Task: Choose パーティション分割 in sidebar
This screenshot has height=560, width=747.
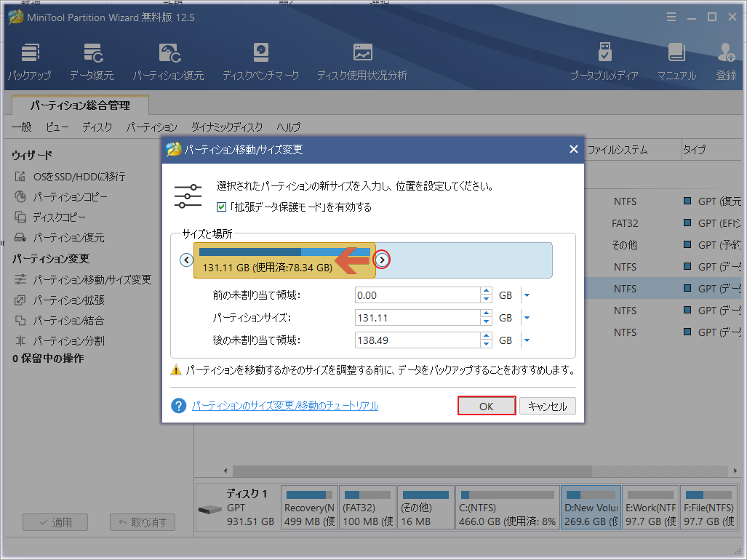Action: tap(59, 341)
